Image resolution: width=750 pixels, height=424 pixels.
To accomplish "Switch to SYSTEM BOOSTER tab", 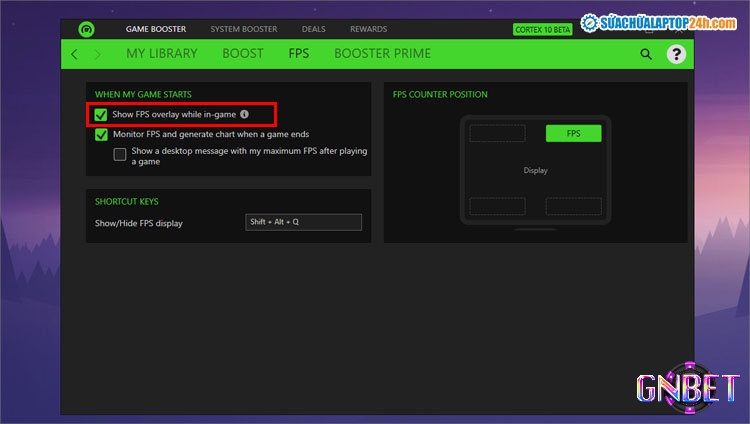I will coord(244,29).
